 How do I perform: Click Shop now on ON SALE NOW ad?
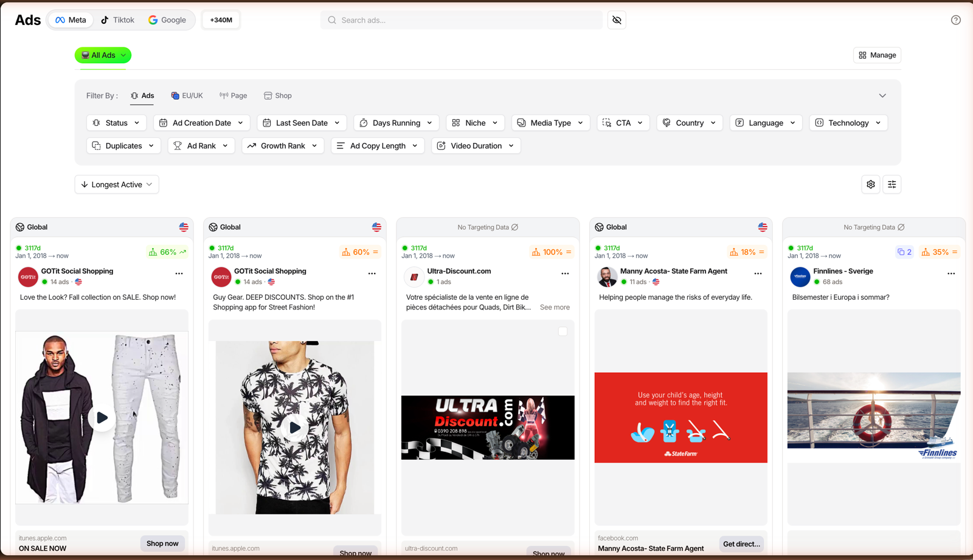(x=162, y=544)
